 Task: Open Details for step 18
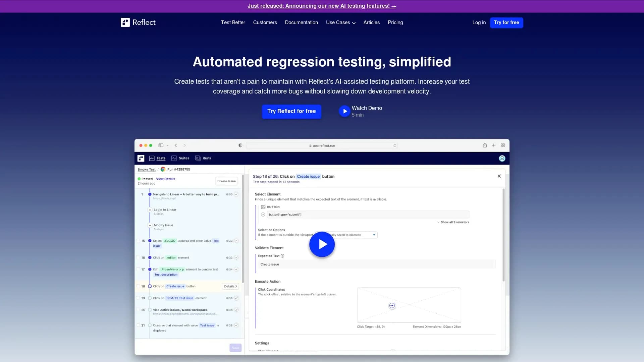(230, 287)
